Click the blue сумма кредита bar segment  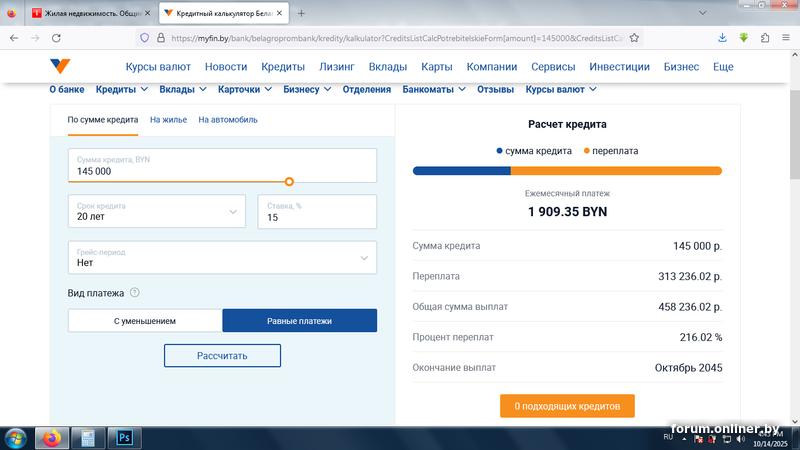click(462, 171)
